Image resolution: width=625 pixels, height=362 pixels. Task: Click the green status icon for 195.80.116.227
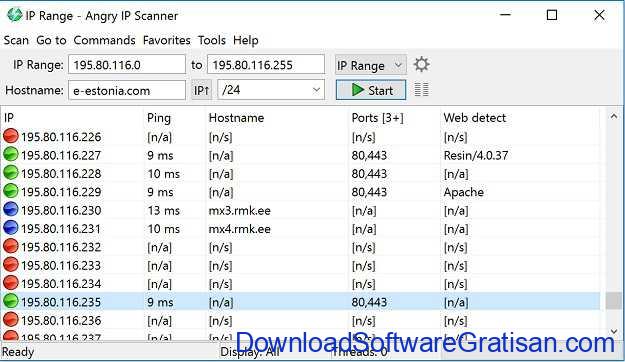[11, 154]
